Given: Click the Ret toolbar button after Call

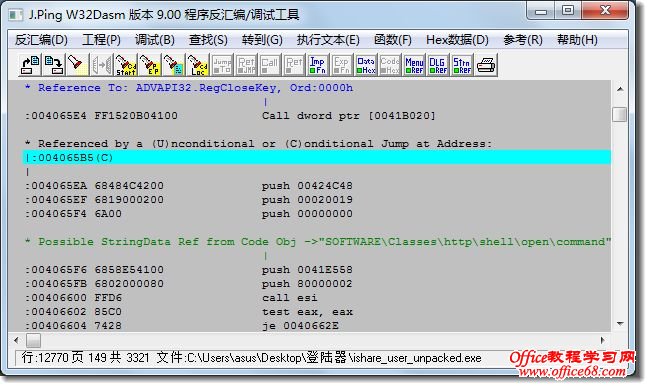Looking at the screenshot, I should tap(294, 65).
